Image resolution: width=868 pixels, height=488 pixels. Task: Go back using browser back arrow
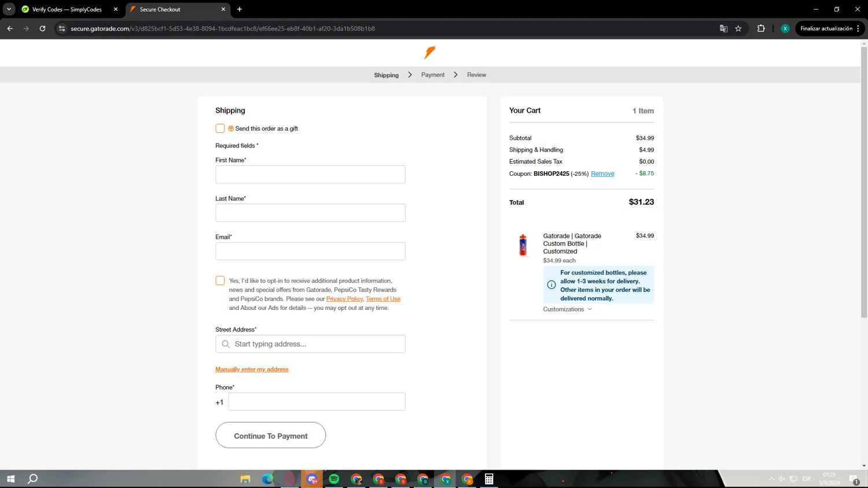pos(10,28)
